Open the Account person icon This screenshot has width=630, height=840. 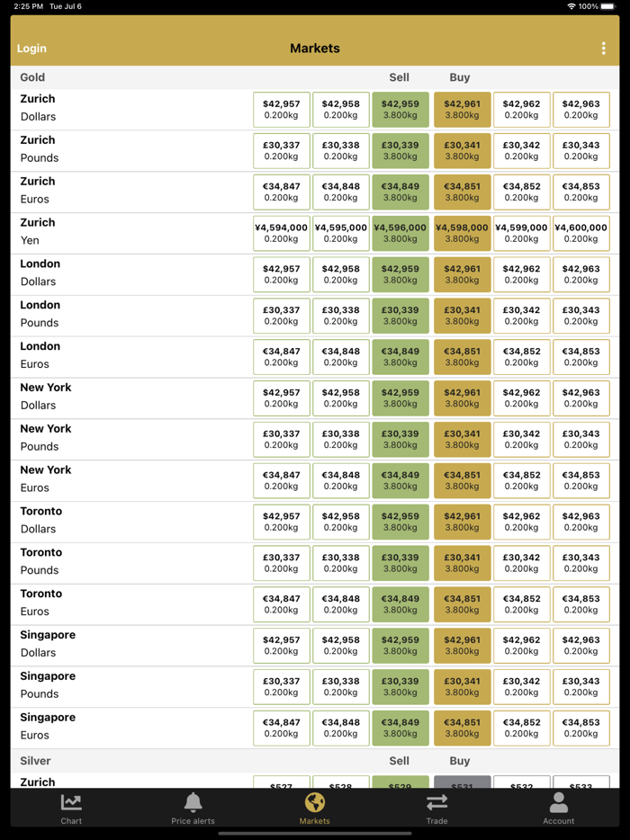pos(558,802)
